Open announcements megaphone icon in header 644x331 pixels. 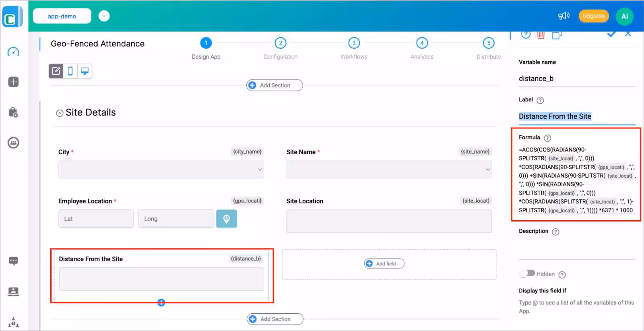(563, 16)
